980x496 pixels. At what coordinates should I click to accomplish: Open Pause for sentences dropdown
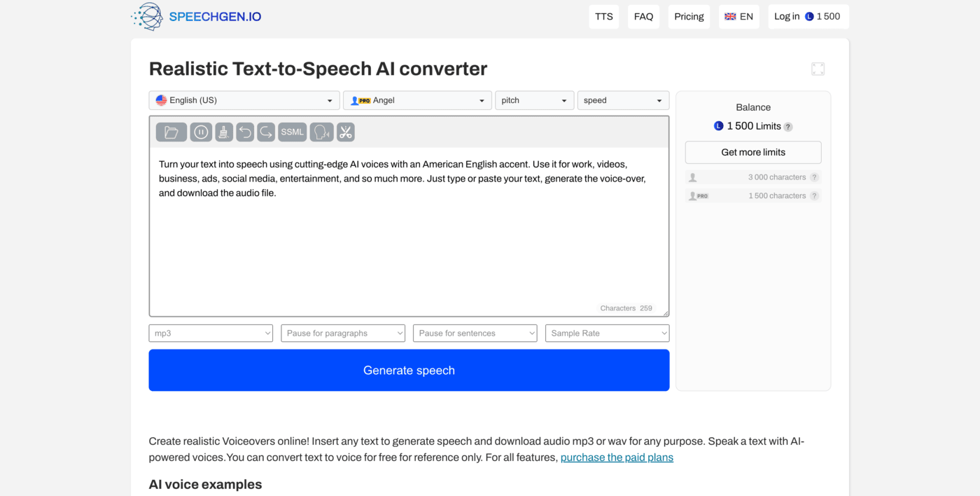click(x=475, y=333)
